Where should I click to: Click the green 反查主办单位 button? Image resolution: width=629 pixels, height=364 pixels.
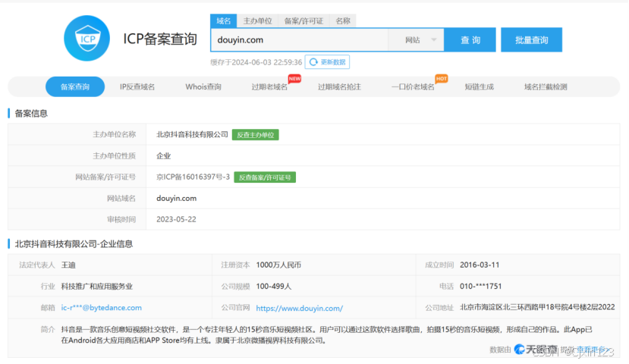256,135
